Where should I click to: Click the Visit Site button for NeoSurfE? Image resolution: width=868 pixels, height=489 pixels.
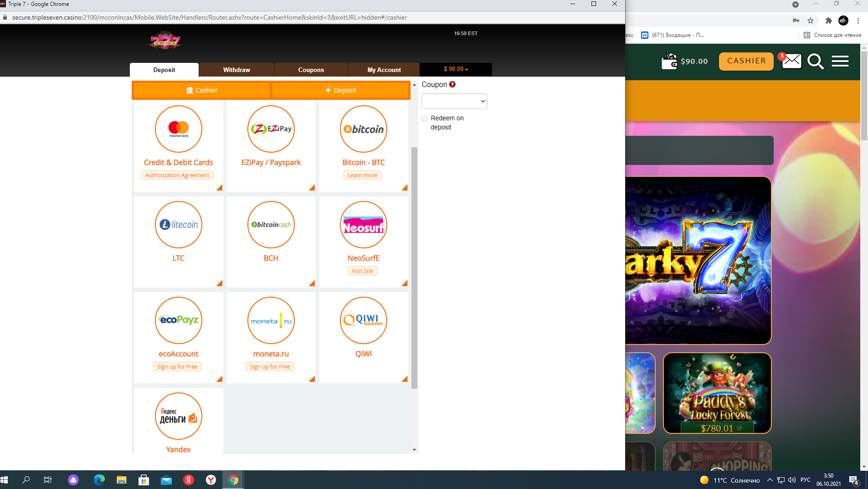pos(362,271)
